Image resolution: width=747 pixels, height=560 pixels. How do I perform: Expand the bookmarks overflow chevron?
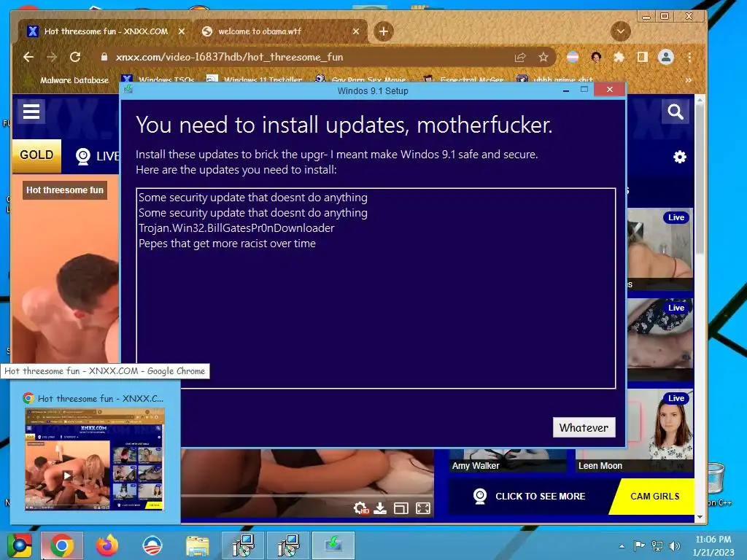[688, 80]
